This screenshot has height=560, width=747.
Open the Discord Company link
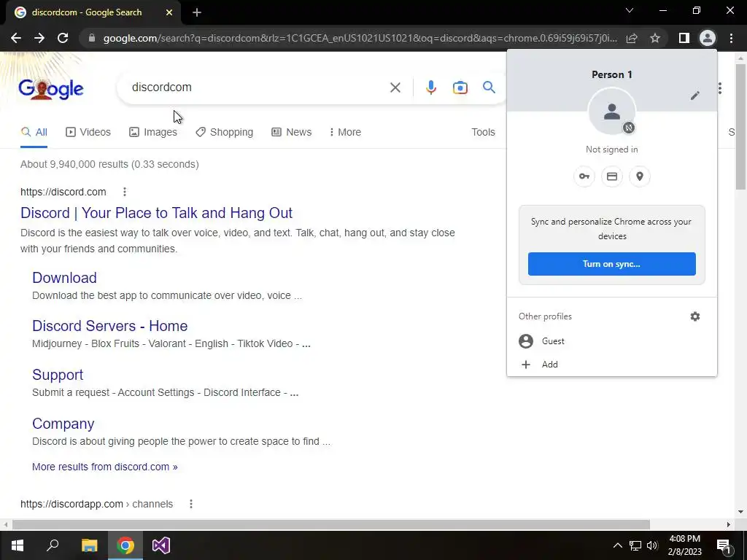pos(63,424)
